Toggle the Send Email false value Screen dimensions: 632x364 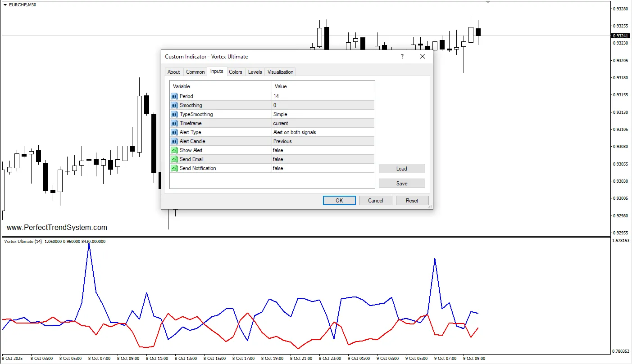pos(278,159)
